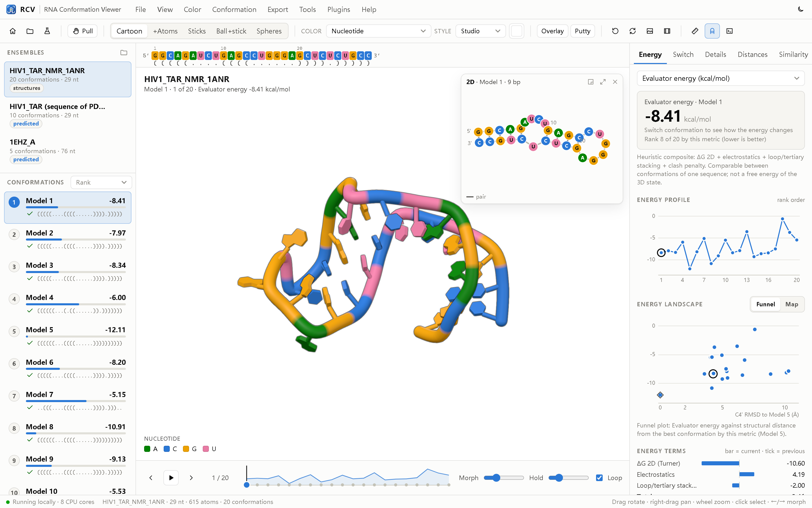Dock the 2D panel icon
Screen dimensions: 812x508
[590, 82]
